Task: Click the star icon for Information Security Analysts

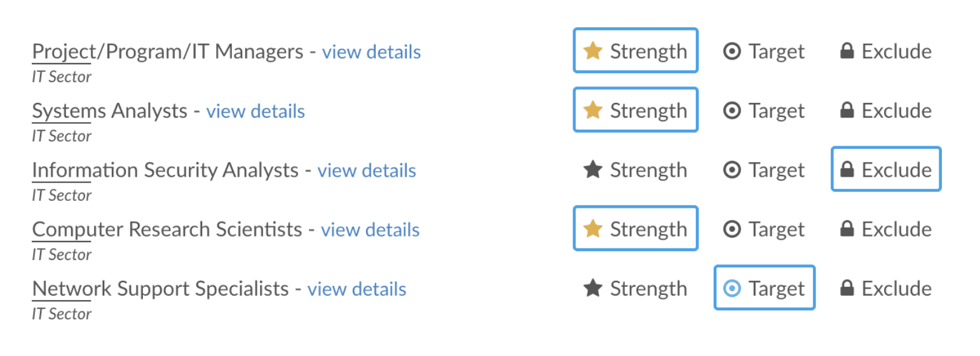Action: click(592, 169)
